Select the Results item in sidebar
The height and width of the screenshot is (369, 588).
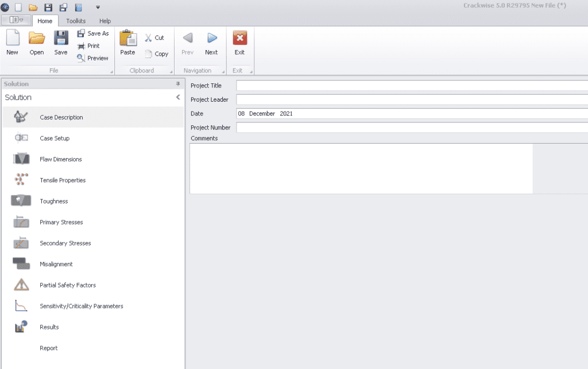[49, 327]
